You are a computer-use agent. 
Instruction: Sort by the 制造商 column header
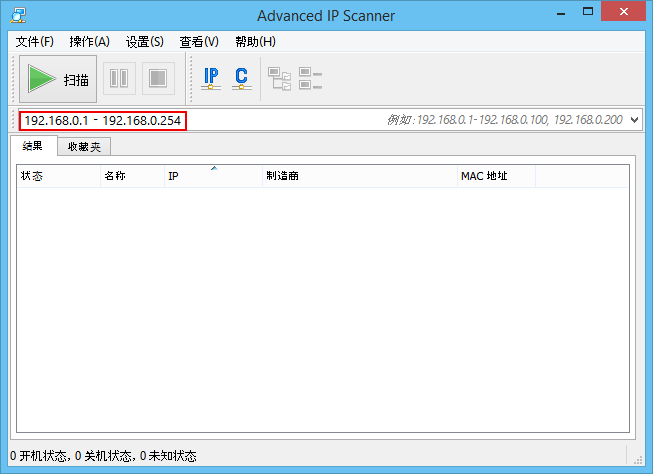pyautogui.click(x=358, y=176)
